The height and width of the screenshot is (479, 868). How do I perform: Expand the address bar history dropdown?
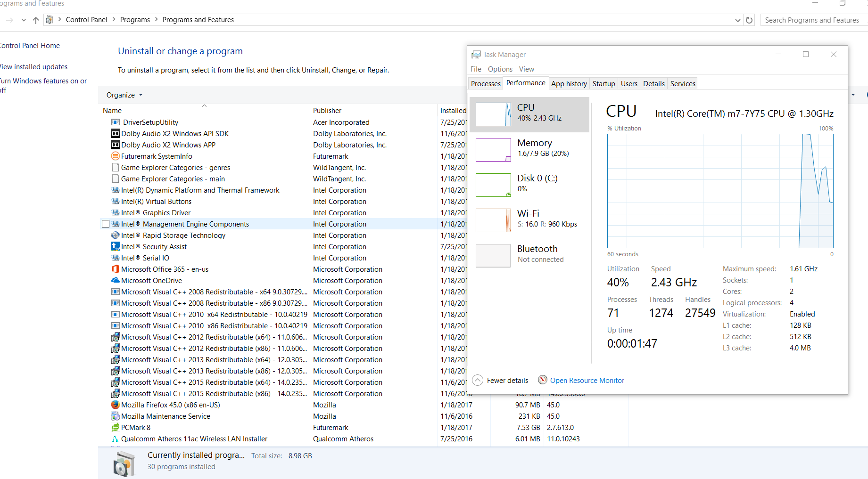point(738,20)
